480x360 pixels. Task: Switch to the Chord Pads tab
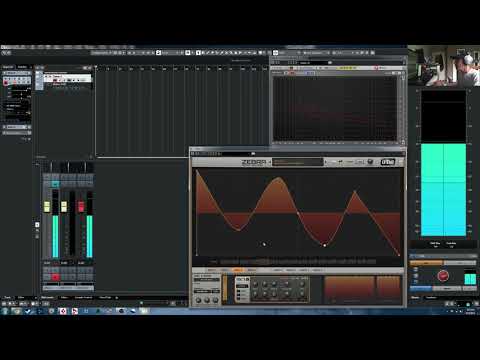105,297
